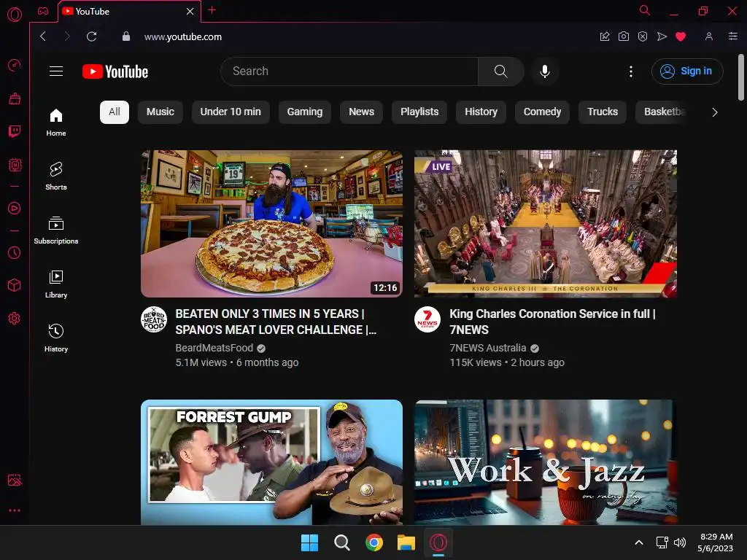The height and width of the screenshot is (560, 747).
Task: Select the Under 10 min chip
Action: 231,112
